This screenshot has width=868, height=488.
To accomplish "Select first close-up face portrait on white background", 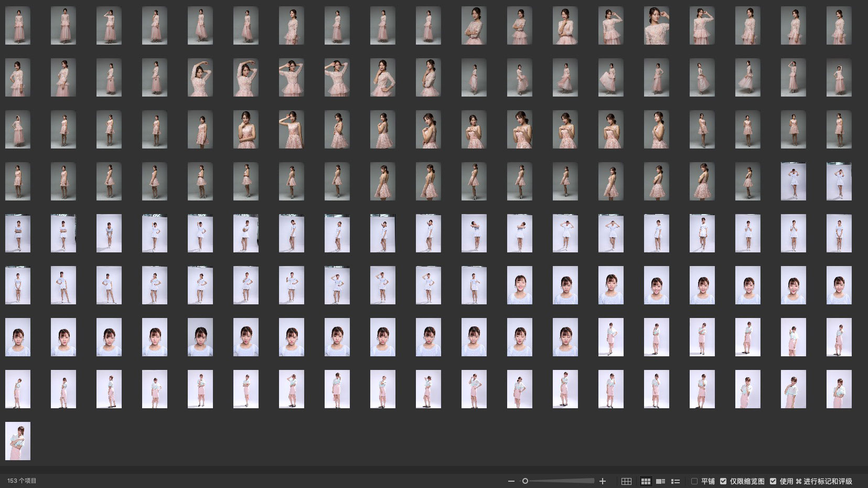I will click(x=519, y=285).
